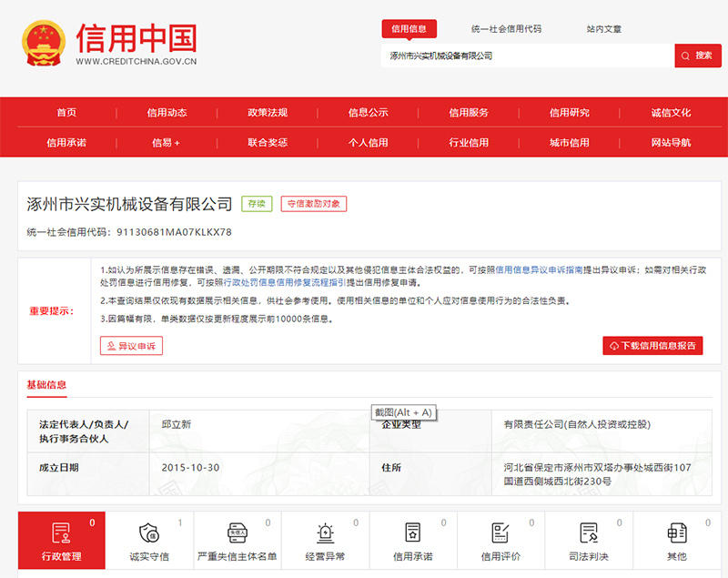Click the company name search input field

tap(528, 56)
